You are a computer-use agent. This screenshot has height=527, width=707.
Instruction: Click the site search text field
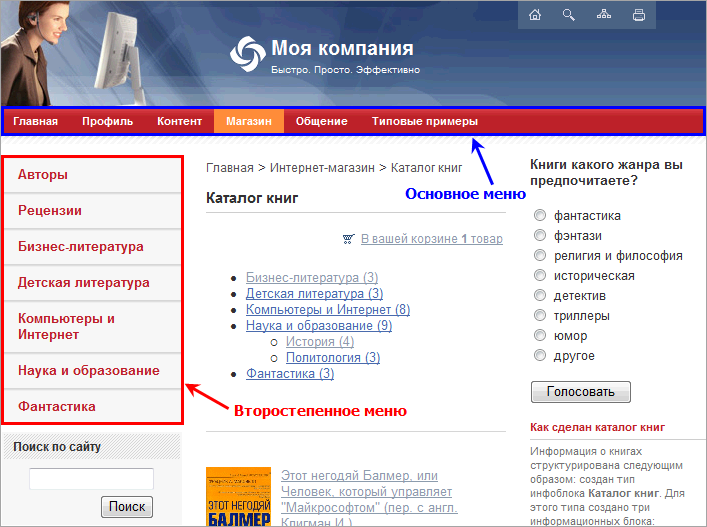[91, 479]
